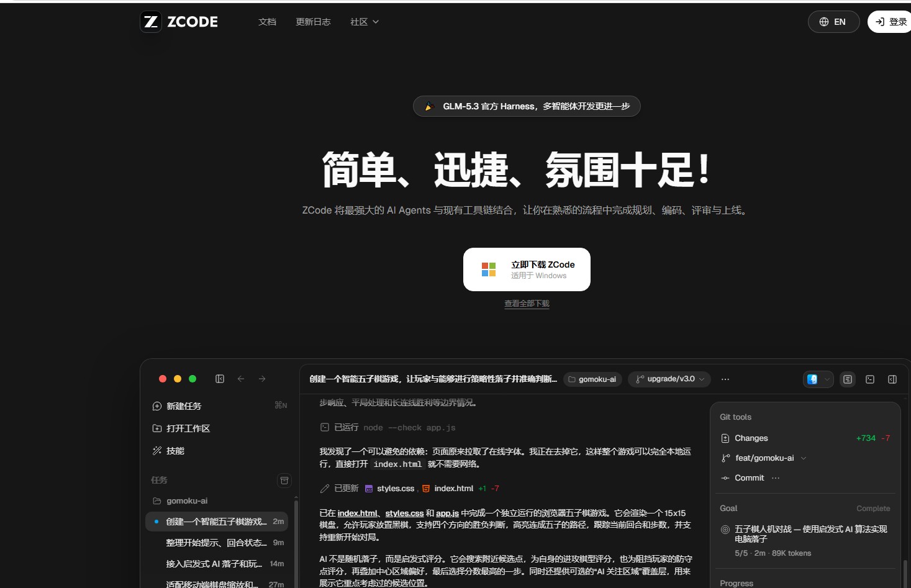
Task: Click the login arrow icon beside 登录
Action: tap(880, 22)
